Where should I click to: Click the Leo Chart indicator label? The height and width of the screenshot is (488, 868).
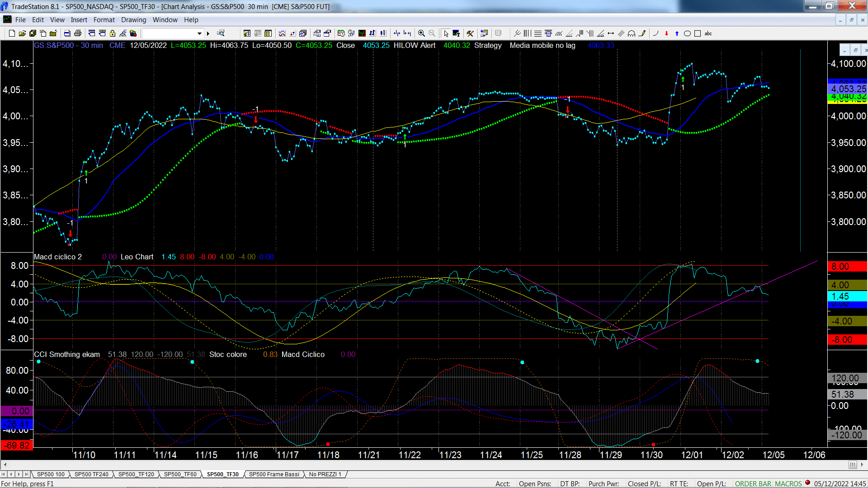click(137, 257)
